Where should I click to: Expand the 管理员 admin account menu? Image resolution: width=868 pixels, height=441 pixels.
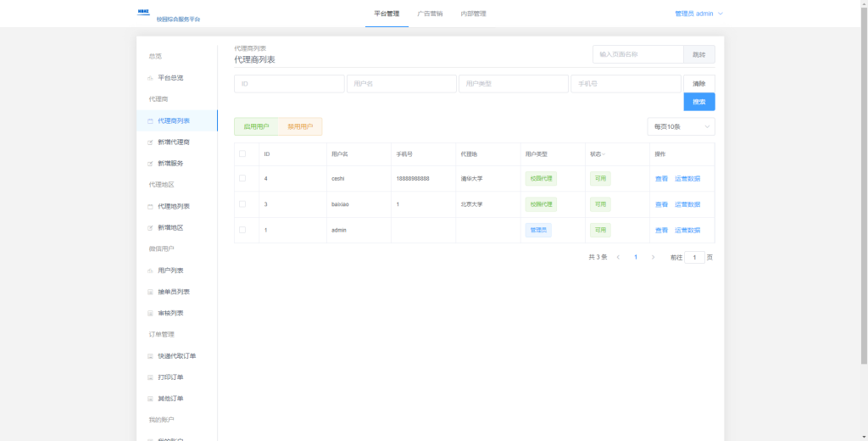tap(698, 14)
